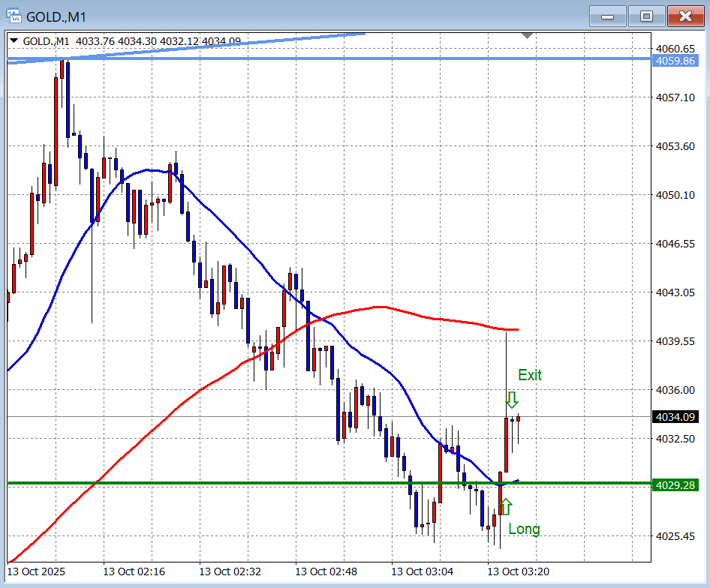Click the current price tag 4034.09
This screenshot has height=588, width=710.
(x=675, y=417)
